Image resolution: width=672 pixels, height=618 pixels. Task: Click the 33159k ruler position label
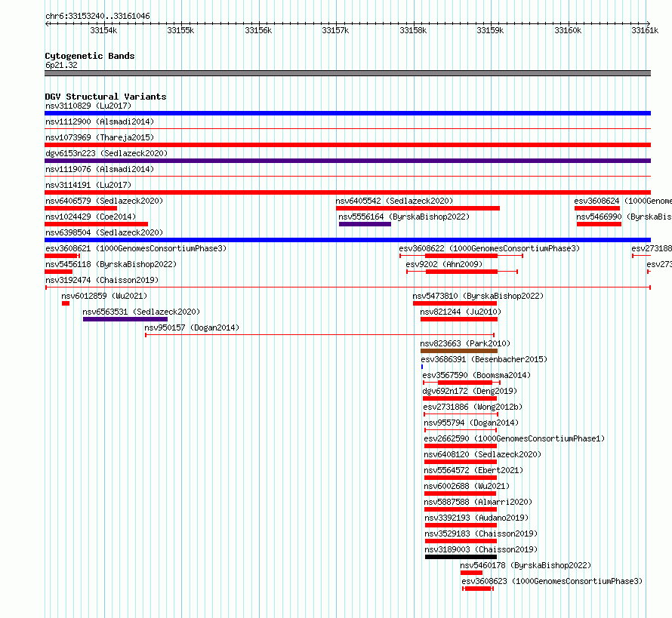[x=490, y=30]
